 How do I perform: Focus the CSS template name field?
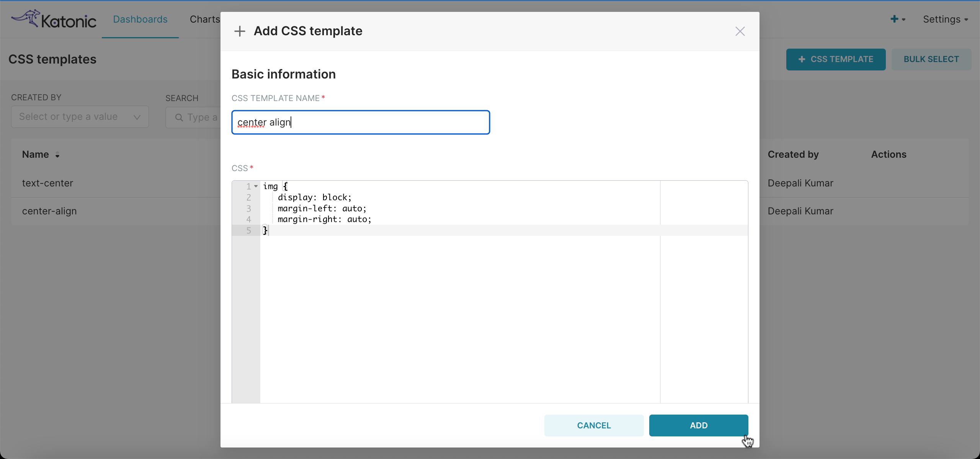click(x=361, y=123)
